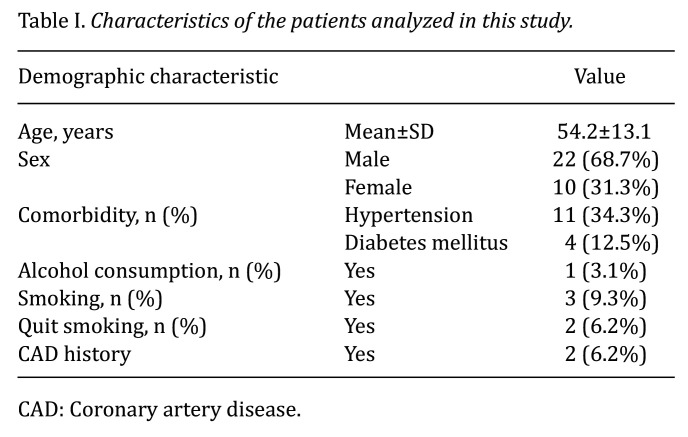Click the "Hypertension" cell
688x437 pixels.
point(408,215)
